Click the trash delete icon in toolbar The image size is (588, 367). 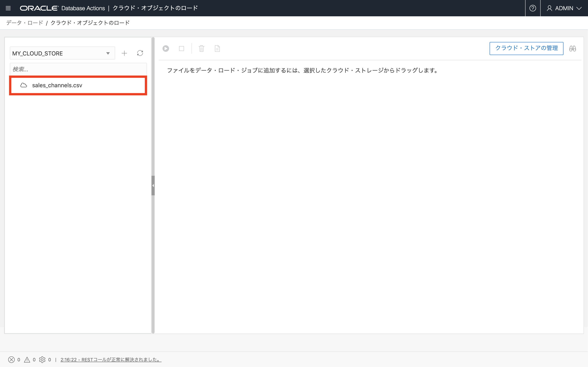point(202,49)
